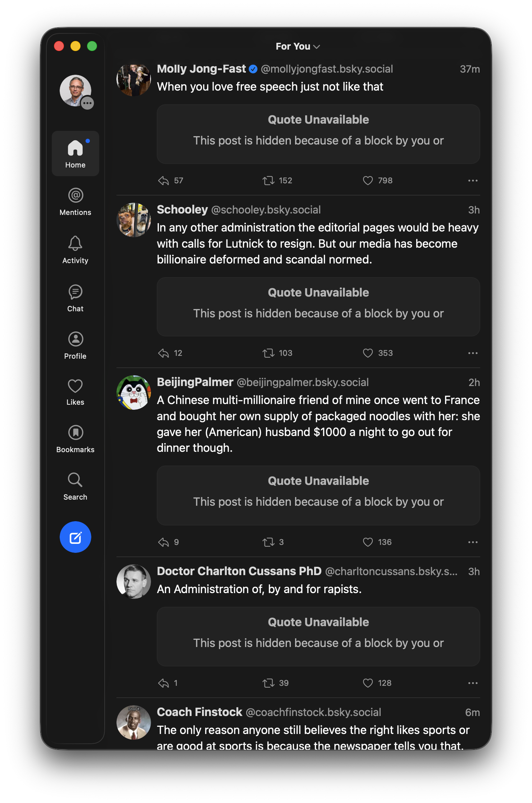Switch to the Profile tab
532x803 pixels.
click(x=75, y=345)
